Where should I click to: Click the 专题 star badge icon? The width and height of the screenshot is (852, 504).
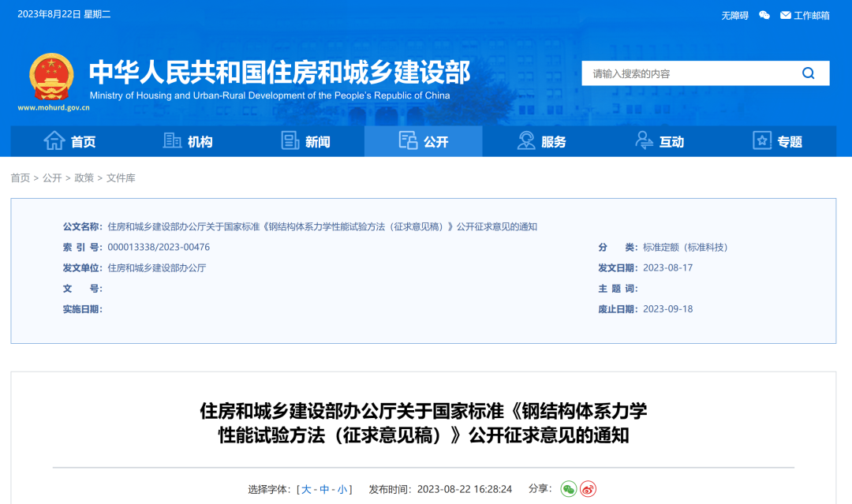coord(762,140)
